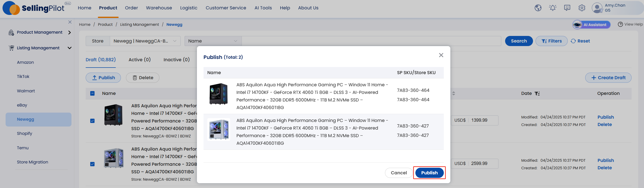Open the About Us menu
Screen dimensions: 644x188
click(308, 8)
